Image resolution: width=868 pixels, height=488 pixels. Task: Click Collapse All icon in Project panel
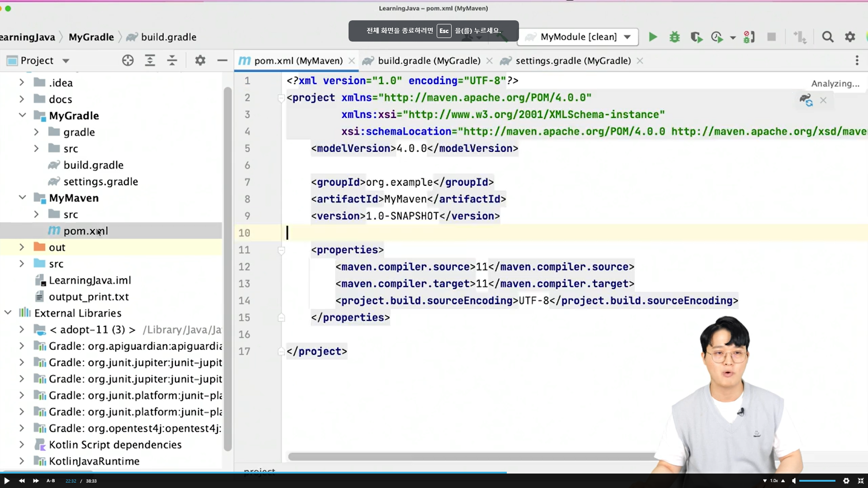tap(172, 61)
